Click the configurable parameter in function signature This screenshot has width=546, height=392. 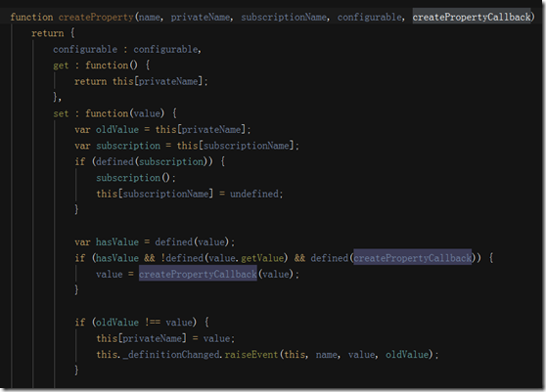(x=370, y=17)
